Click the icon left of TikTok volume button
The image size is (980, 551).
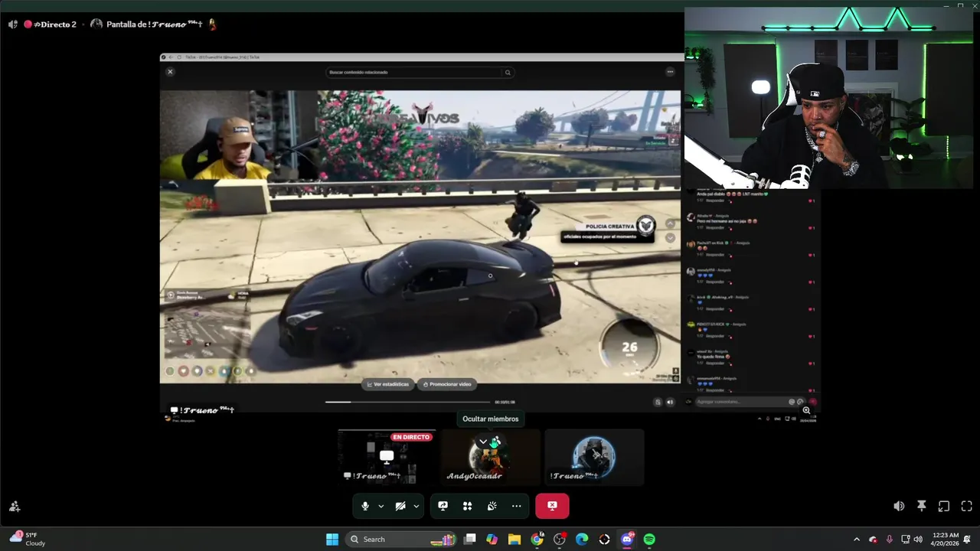tap(658, 402)
